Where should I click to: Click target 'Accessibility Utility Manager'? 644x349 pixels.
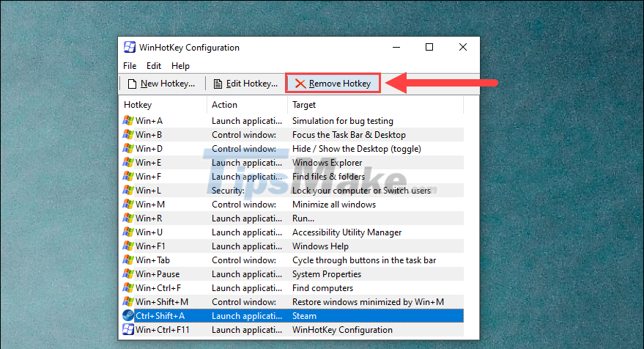(x=347, y=232)
